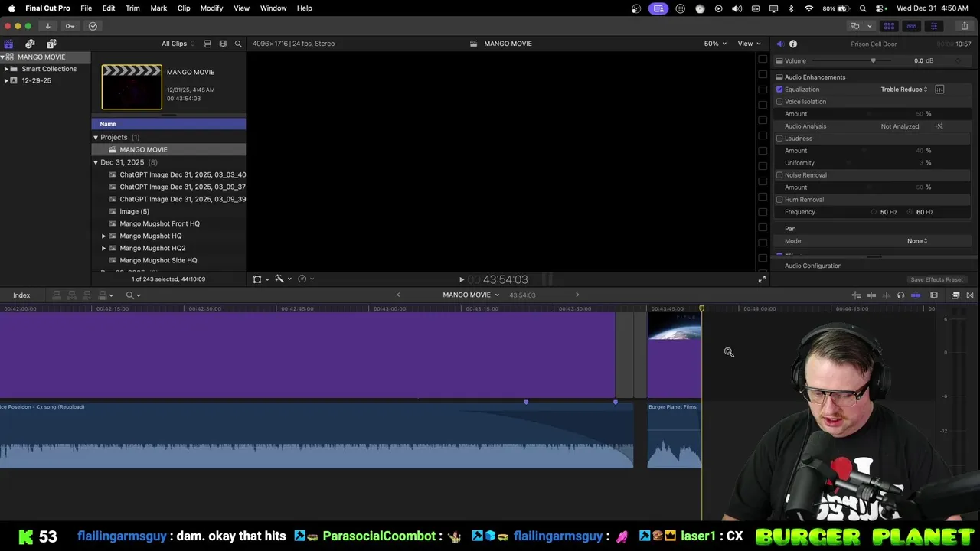Select MANGO MOVIE project row
Viewport: 980px width, 551px height.
click(x=168, y=150)
